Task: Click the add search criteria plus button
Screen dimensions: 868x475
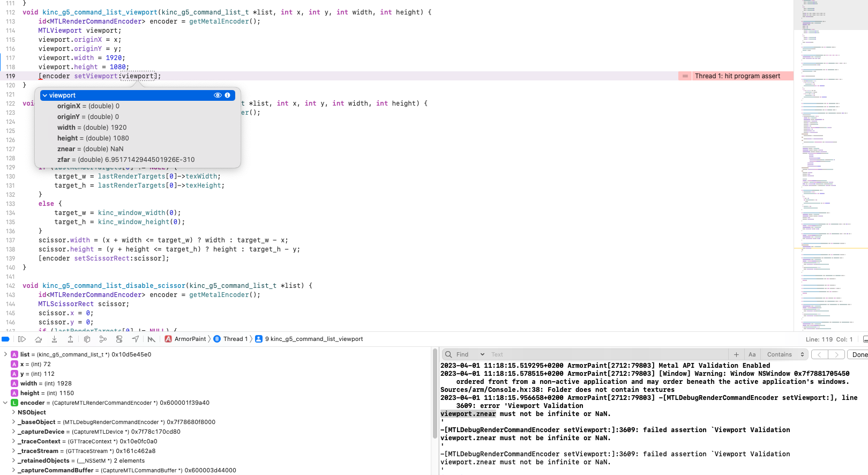Action: coord(736,354)
